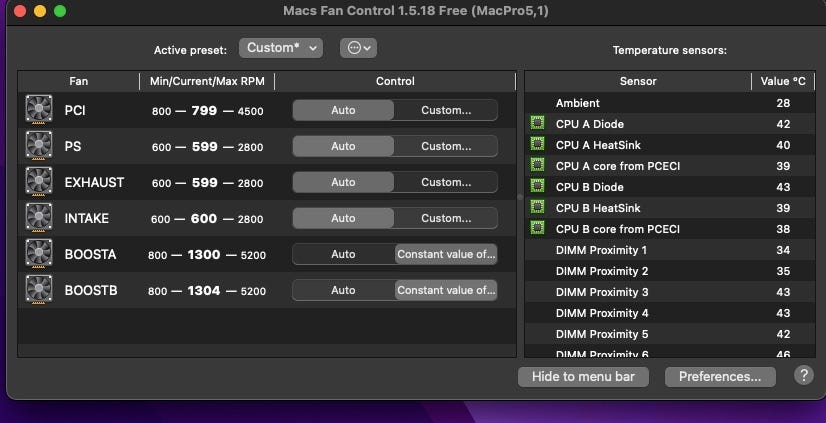Select Custom control for EXHAUST fan
The image size is (826, 423).
[x=446, y=182]
